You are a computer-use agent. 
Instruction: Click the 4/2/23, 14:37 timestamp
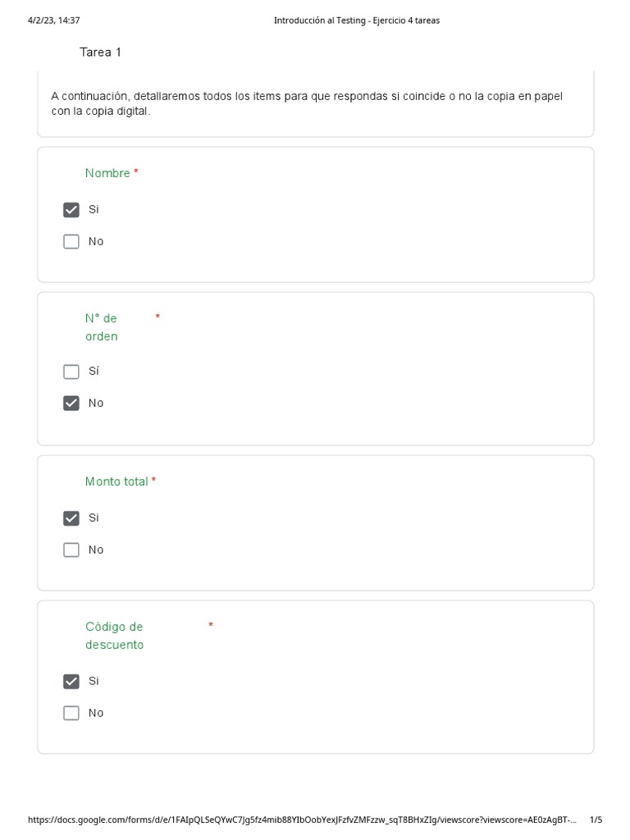pos(53,21)
